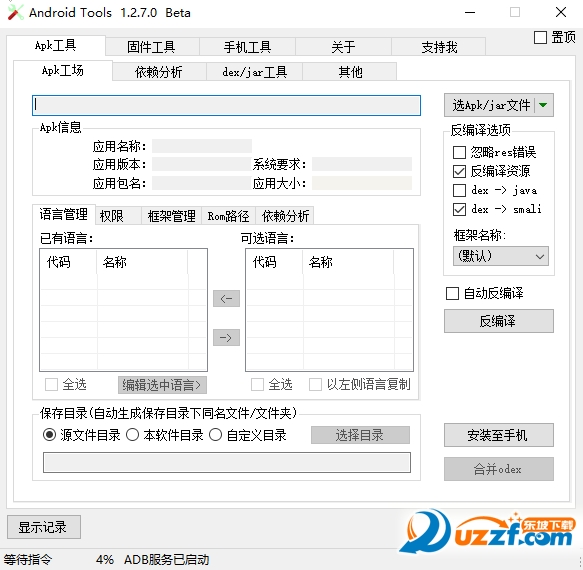Click the Android Tools app icon in title bar

point(15,12)
